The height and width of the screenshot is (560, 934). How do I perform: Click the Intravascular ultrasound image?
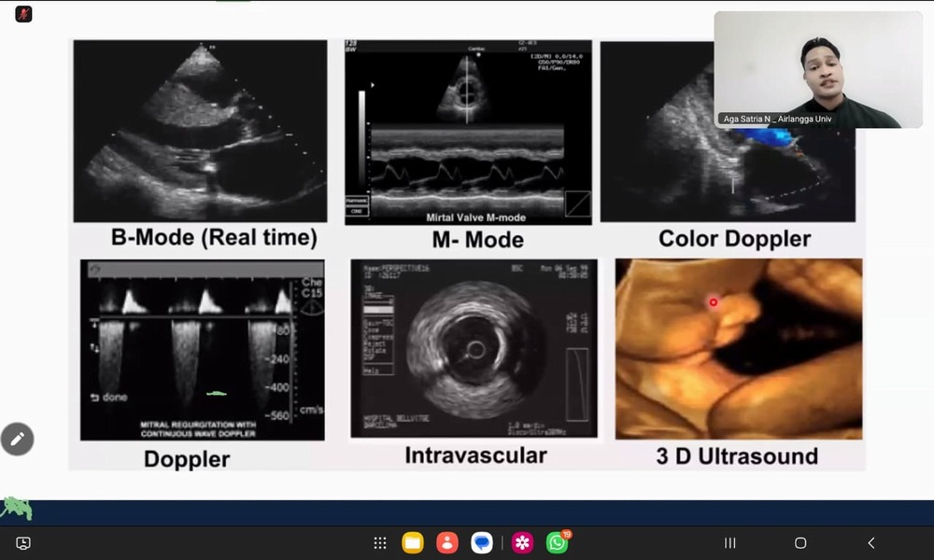click(x=474, y=348)
